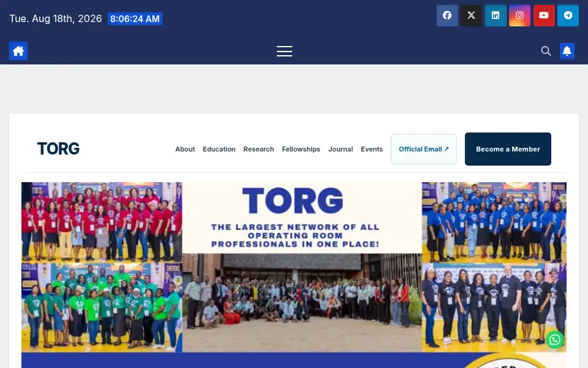Open the Education menu item
The width and height of the screenshot is (588, 368).
(219, 149)
